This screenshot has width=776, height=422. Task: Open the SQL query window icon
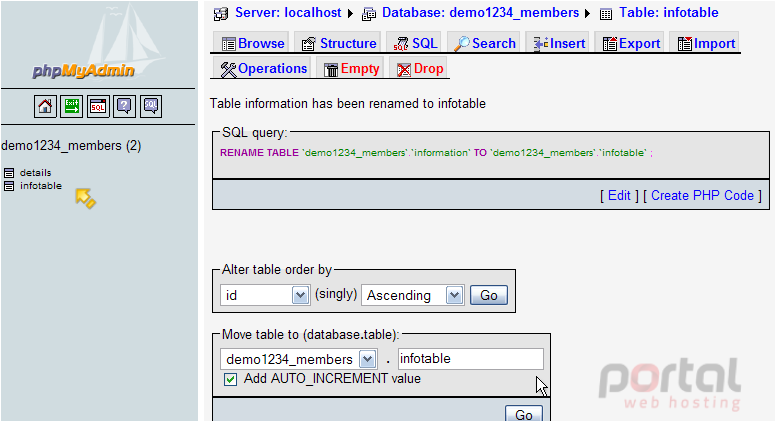[x=98, y=106]
